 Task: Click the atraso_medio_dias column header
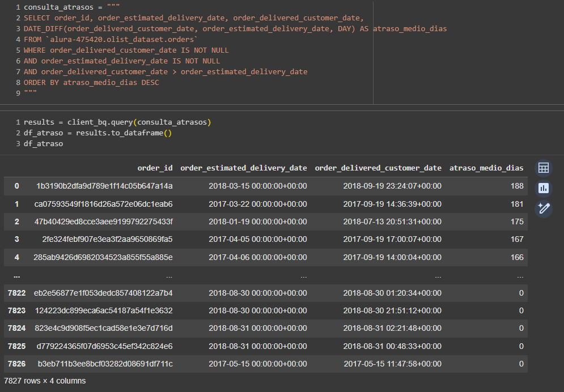point(486,168)
